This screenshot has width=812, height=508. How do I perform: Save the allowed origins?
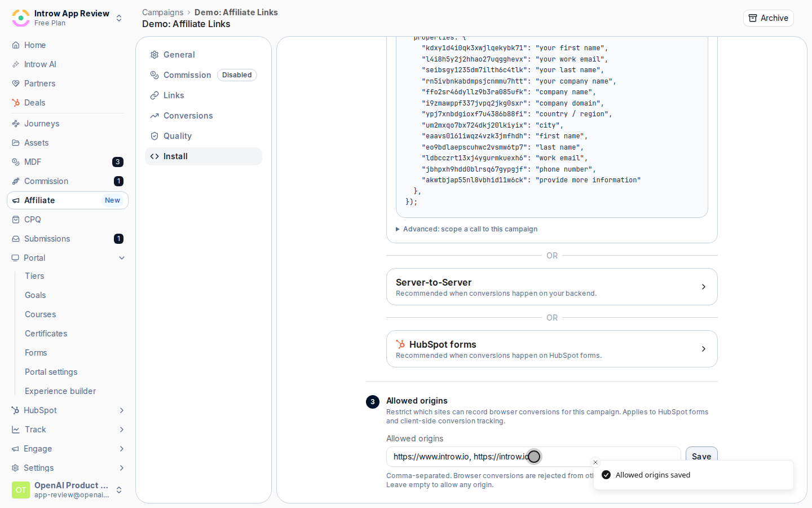701,456
